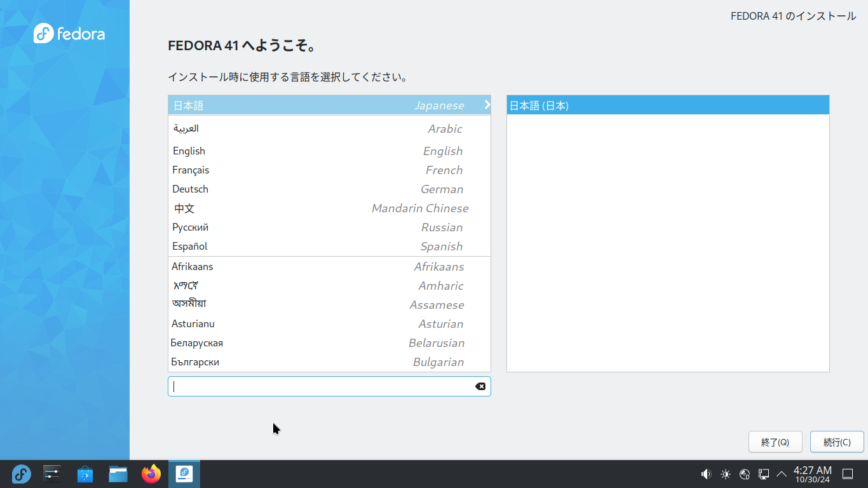The image size is (868, 488).
Task: Click the 終了(Q) quit button
Action: 775,442
